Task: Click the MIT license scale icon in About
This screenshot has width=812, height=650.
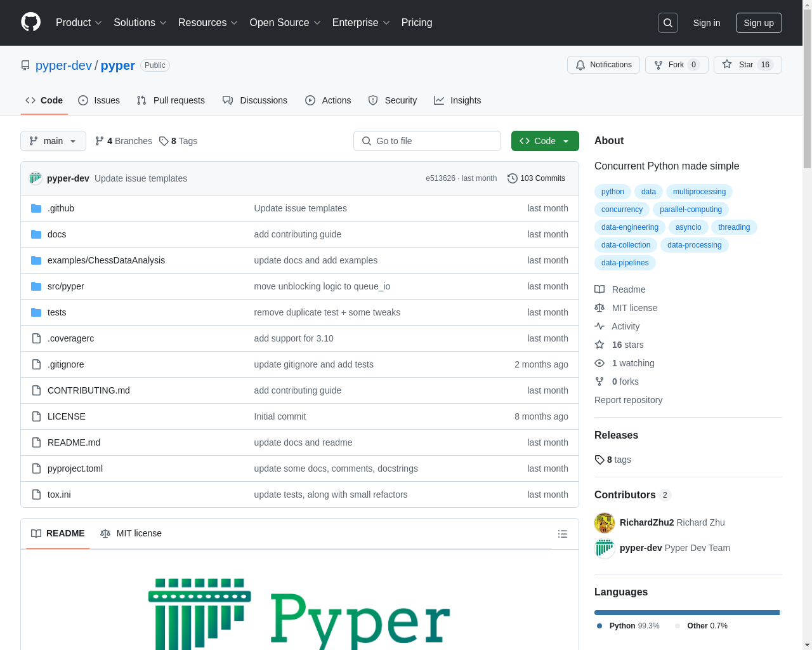Action: point(599,308)
